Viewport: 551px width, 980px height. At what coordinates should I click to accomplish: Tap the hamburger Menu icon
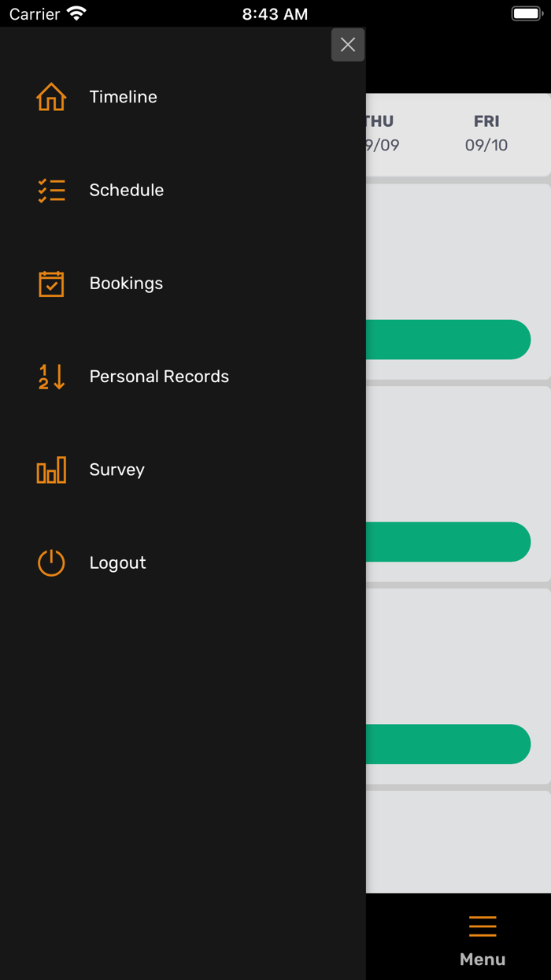[483, 926]
